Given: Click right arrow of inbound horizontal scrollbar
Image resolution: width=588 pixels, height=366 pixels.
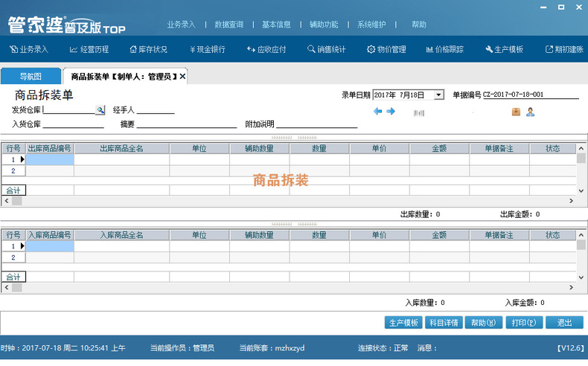Looking at the screenshot, I should pyautogui.click(x=571, y=287).
